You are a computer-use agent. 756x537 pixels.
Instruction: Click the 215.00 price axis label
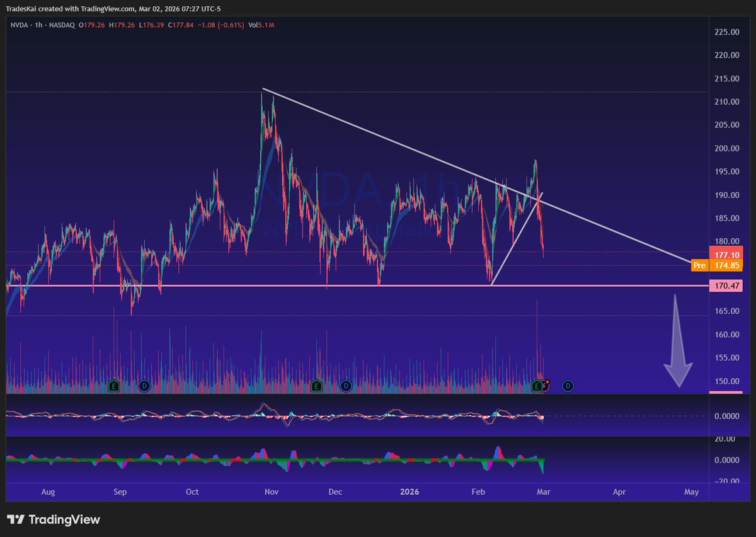(x=726, y=79)
